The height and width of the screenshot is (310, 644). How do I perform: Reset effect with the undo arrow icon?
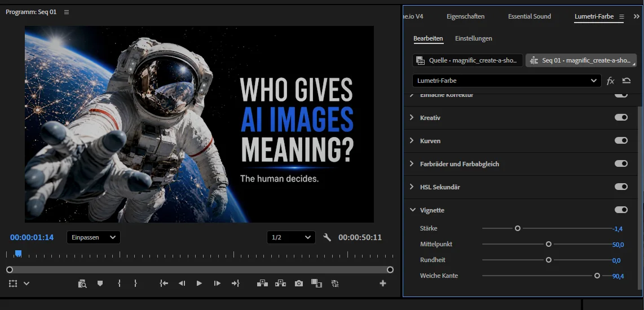coord(627,81)
